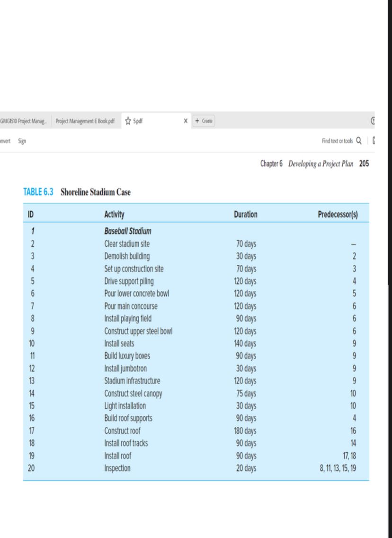This screenshot has height=538, width=392.
Task: Switch to Project Management E Book.pdf tab
Action: (84, 121)
